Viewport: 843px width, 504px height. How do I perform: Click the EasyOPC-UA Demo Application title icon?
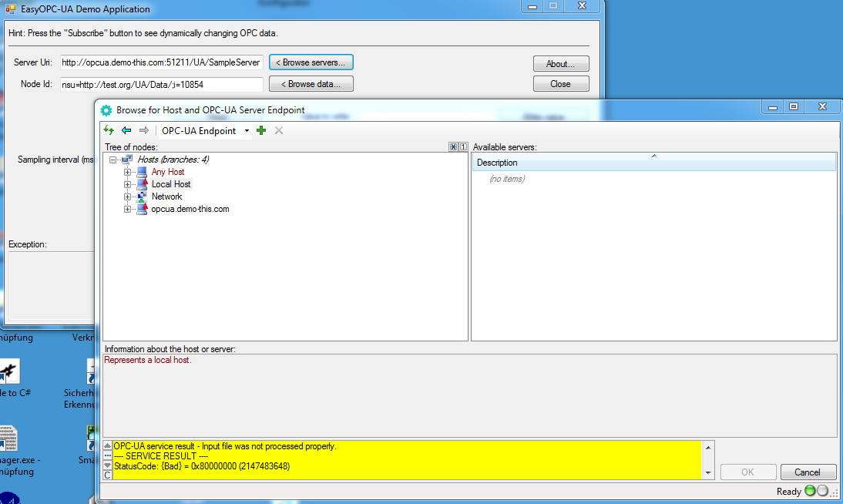(x=10, y=9)
